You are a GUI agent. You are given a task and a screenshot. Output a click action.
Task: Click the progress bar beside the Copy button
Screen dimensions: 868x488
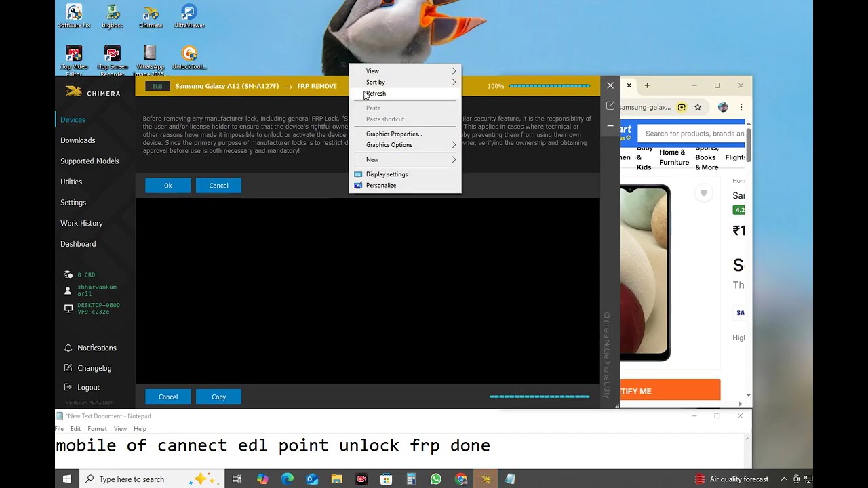(x=540, y=396)
